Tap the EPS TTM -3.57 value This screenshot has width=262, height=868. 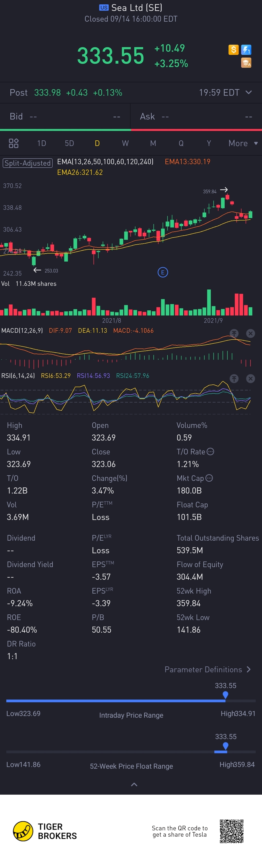point(101,577)
